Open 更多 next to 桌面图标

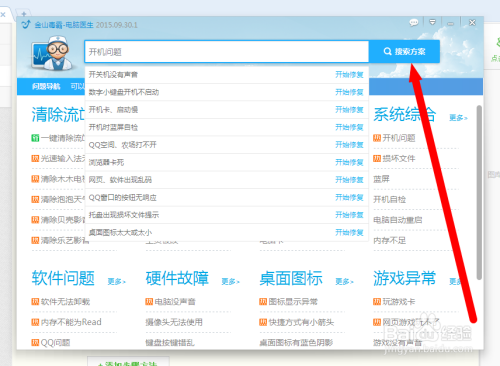click(x=344, y=282)
